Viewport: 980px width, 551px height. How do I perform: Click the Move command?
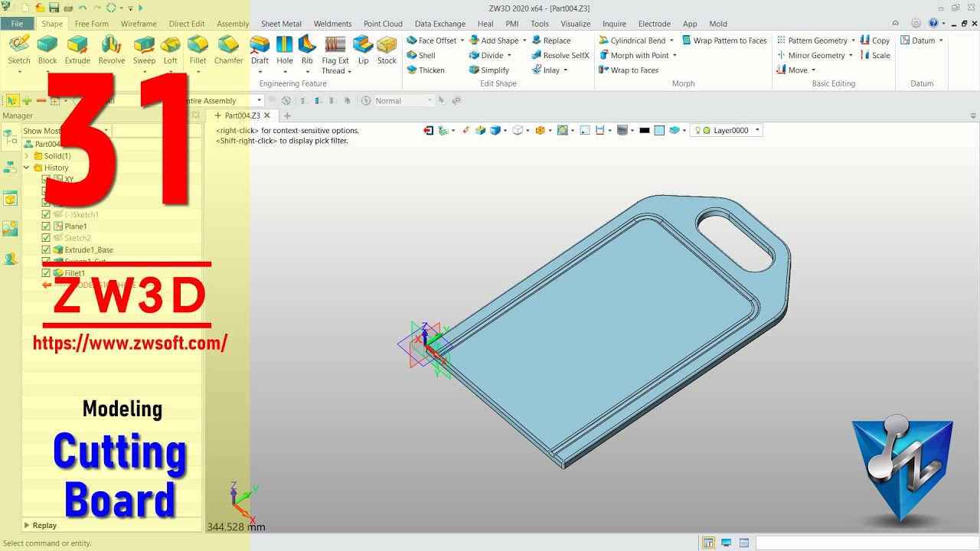pos(792,70)
